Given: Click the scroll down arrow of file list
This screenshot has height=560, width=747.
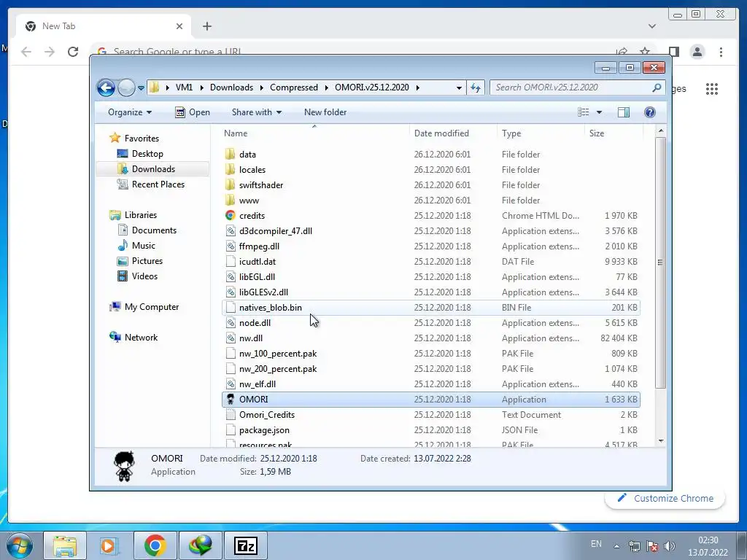Looking at the screenshot, I should [660, 441].
